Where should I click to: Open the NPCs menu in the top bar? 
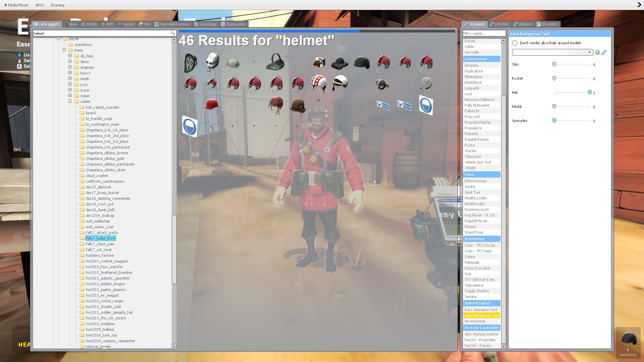(40, 5)
